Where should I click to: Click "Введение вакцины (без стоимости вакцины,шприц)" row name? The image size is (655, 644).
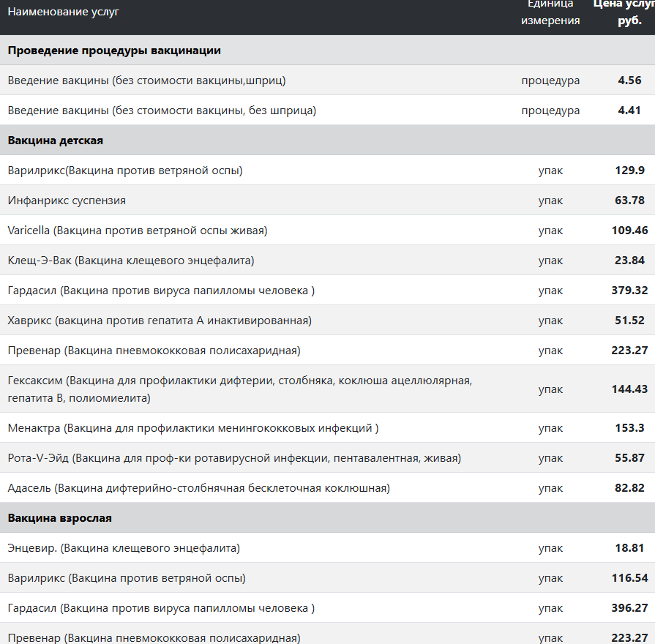(x=146, y=80)
